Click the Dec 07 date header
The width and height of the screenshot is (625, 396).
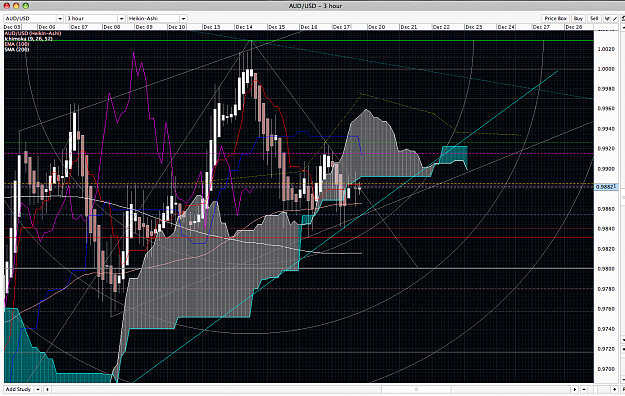pos(79,27)
